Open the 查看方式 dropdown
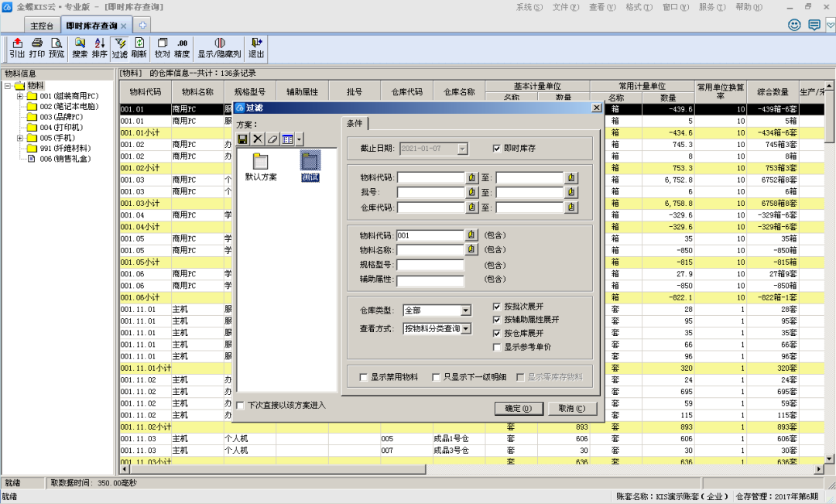Viewport: 836px width, 504px height. pos(465,328)
